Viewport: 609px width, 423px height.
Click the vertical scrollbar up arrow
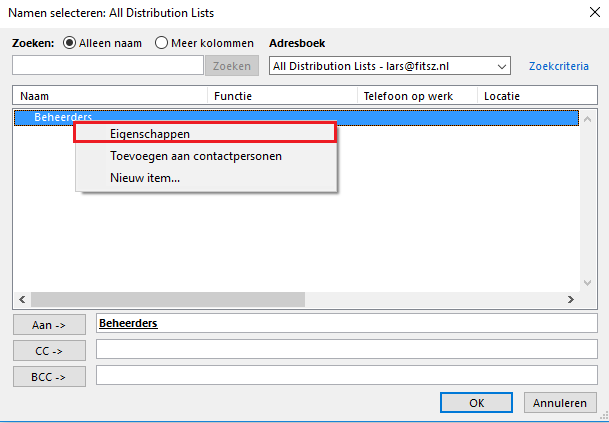[x=588, y=120]
